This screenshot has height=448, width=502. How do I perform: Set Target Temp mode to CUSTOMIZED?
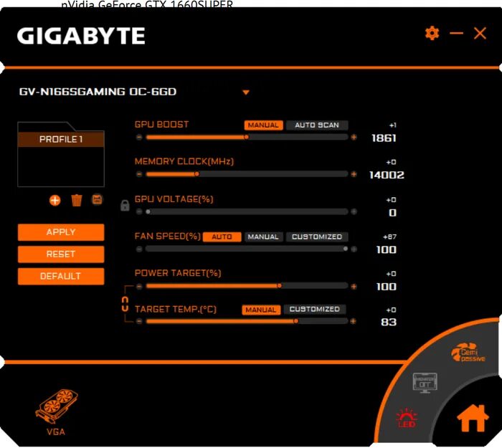point(314,309)
